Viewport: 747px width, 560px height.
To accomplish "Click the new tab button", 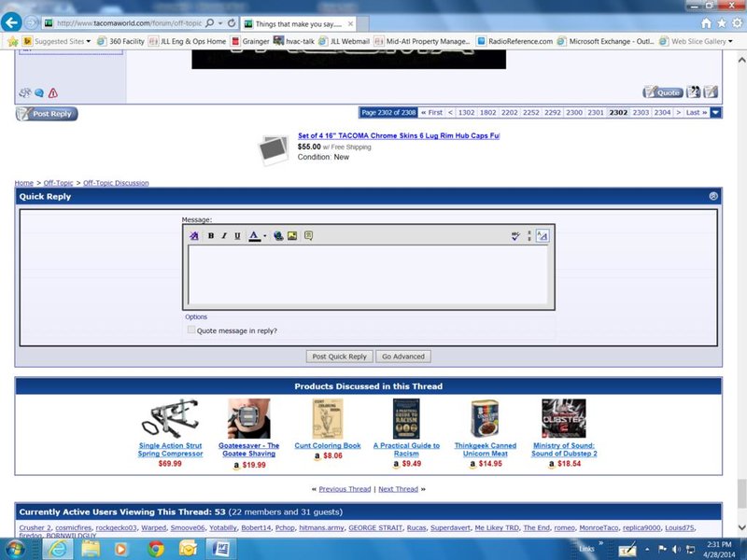I will click(363, 24).
